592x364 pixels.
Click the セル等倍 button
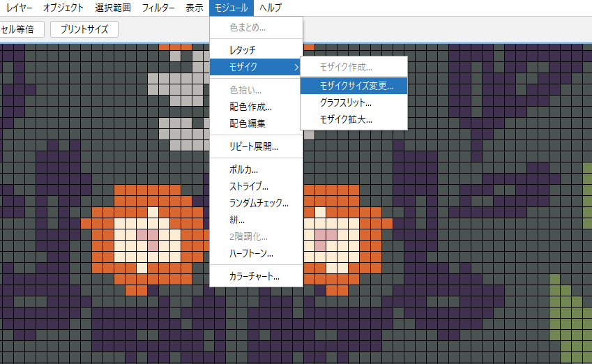point(21,29)
